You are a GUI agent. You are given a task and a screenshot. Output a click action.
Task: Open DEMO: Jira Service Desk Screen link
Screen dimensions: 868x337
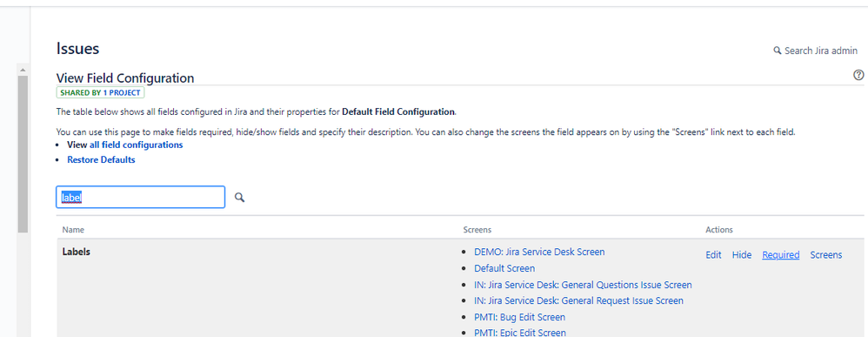(x=539, y=252)
